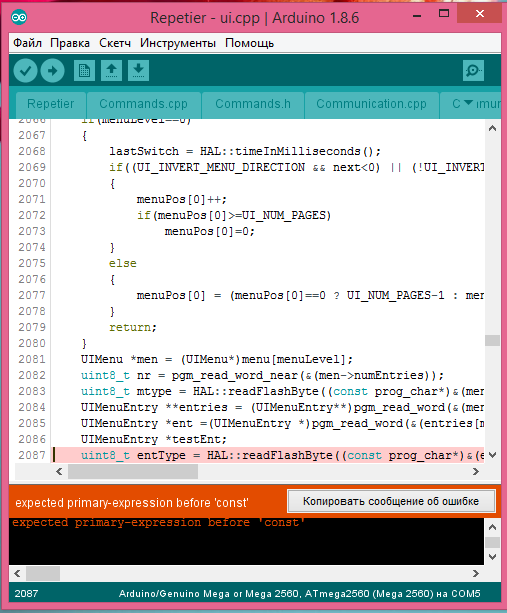Viewport: 507px width, 613px height.
Task: Open the Инструменты menu
Action: tap(178, 43)
